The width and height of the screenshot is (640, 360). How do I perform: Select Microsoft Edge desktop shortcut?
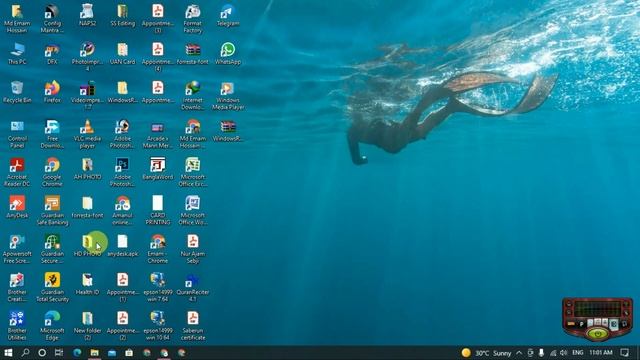click(52, 326)
